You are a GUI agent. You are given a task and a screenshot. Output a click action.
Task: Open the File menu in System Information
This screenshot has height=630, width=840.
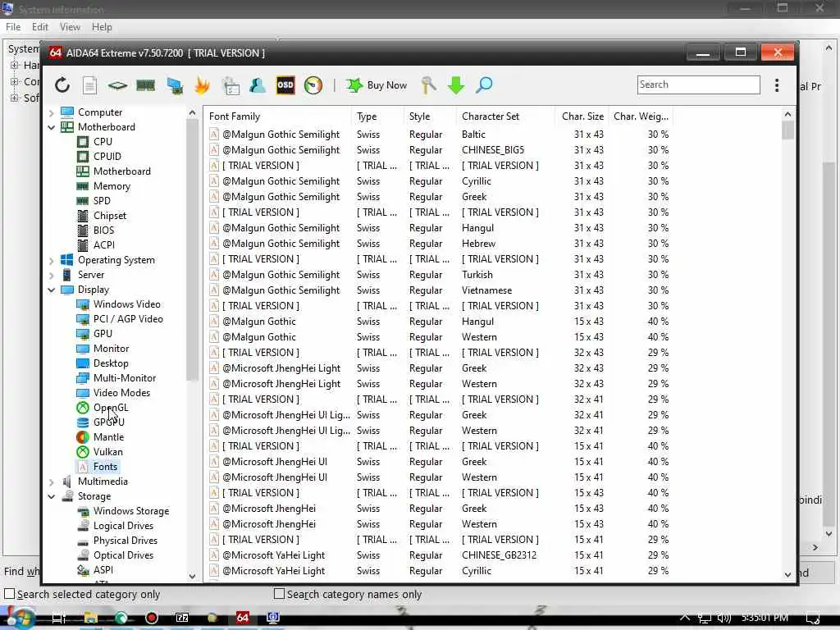[13, 27]
